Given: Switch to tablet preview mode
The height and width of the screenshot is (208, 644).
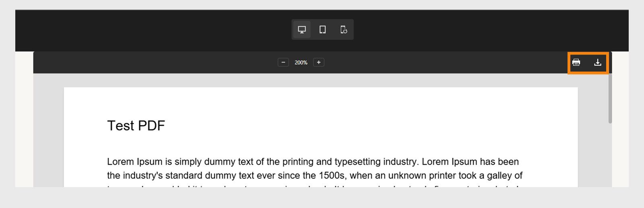Looking at the screenshot, I should point(322,29).
